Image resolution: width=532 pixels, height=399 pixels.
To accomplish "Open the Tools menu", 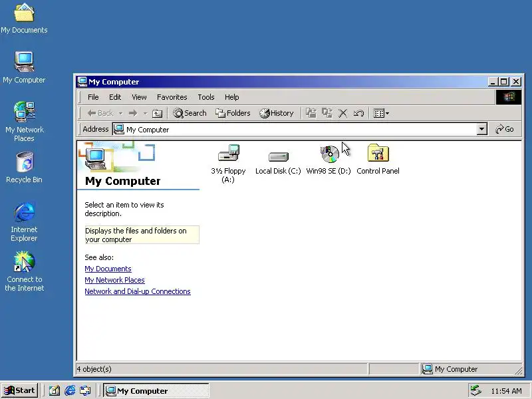I will (206, 97).
